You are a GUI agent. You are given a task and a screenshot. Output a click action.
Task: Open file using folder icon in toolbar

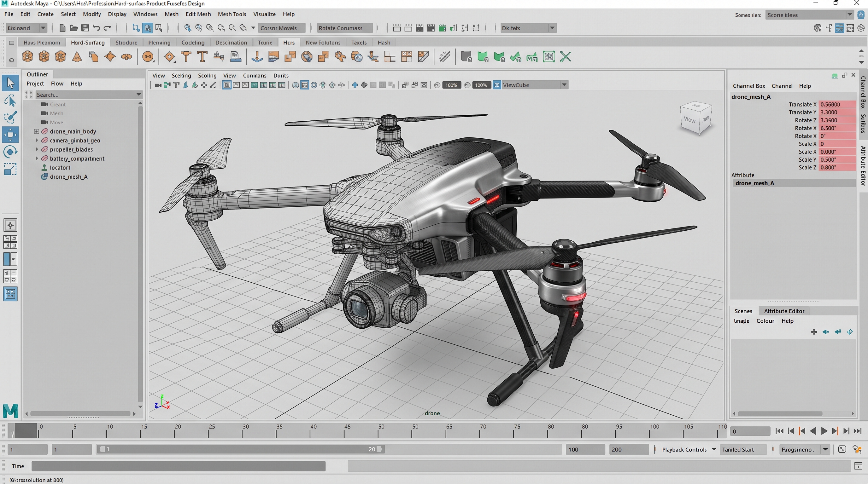pos(73,28)
